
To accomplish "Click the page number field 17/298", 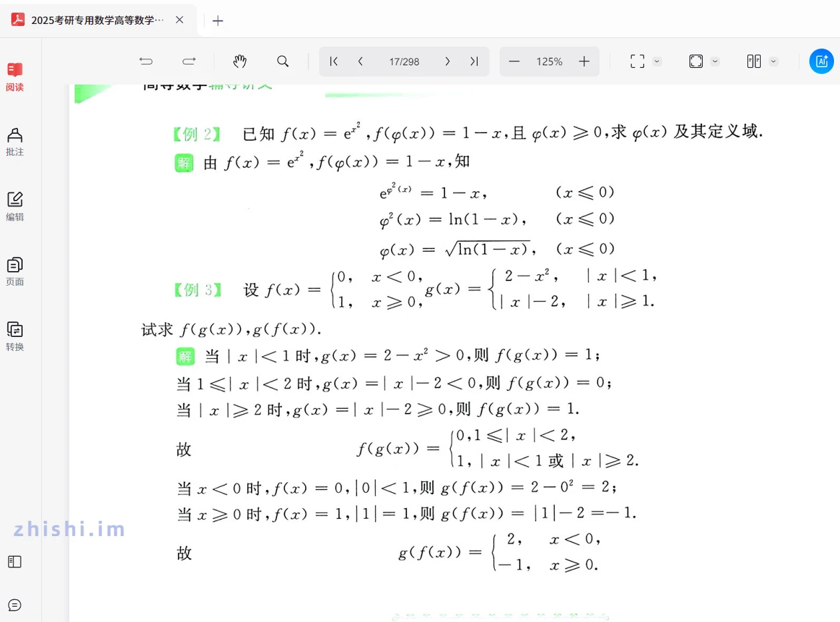I will point(404,61).
